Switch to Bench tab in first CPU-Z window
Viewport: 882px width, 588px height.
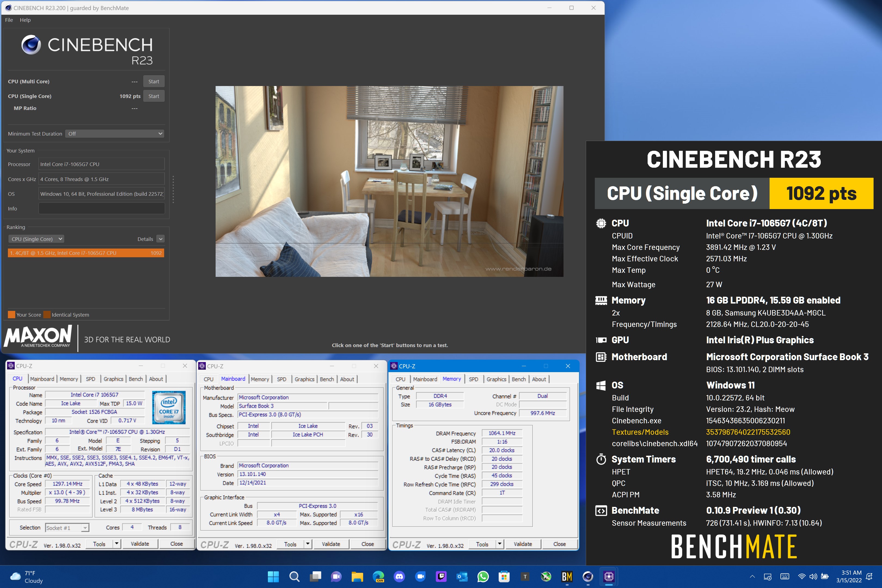[x=136, y=379]
